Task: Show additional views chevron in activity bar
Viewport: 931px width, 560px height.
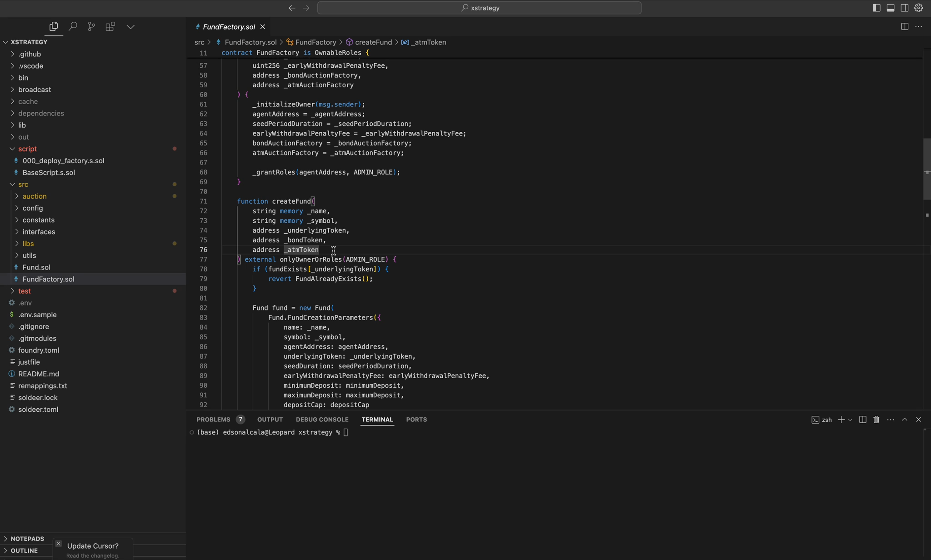Action: tap(130, 27)
